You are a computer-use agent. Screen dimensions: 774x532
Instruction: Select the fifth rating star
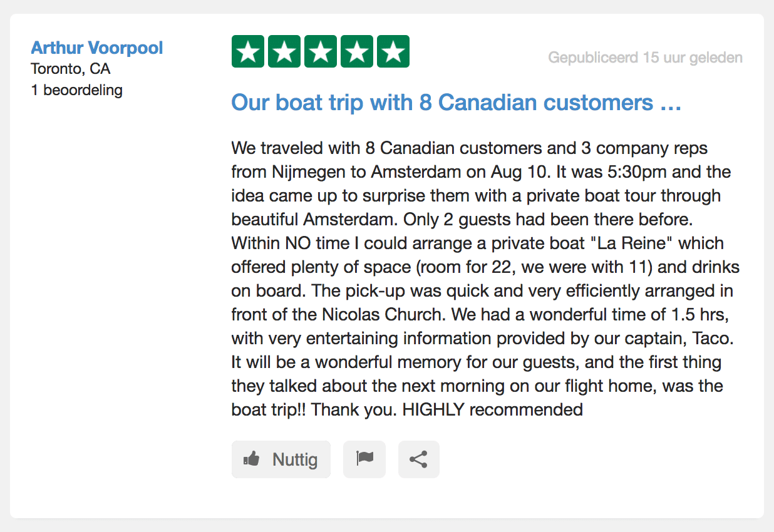(x=393, y=51)
